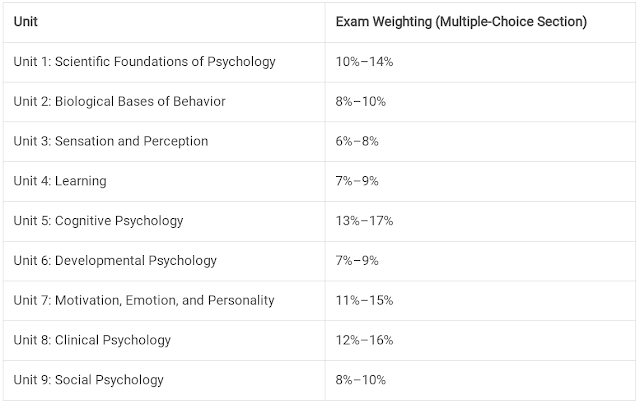This screenshot has width=640, height=404.
Task: Click the 6%–8% weighting value
Action: pyautogui.click(x=357, y=141)
